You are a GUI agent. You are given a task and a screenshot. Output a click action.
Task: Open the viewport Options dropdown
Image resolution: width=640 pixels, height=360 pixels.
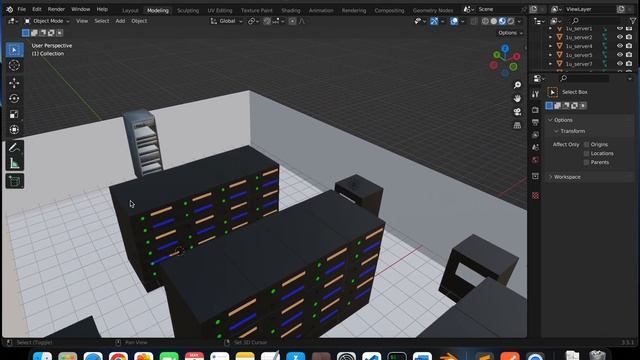pyautogui.click(x=510, y=33)
